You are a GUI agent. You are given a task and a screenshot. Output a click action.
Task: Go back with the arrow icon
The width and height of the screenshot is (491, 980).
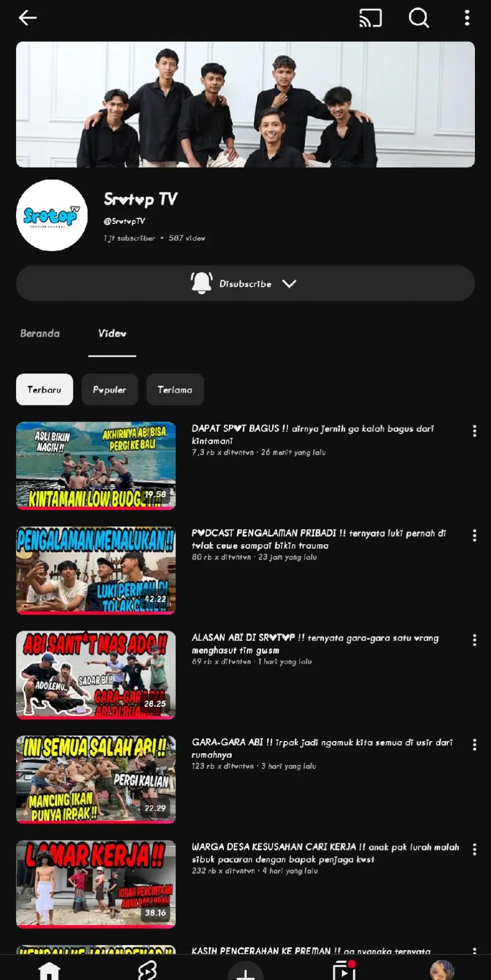[28, 18]
